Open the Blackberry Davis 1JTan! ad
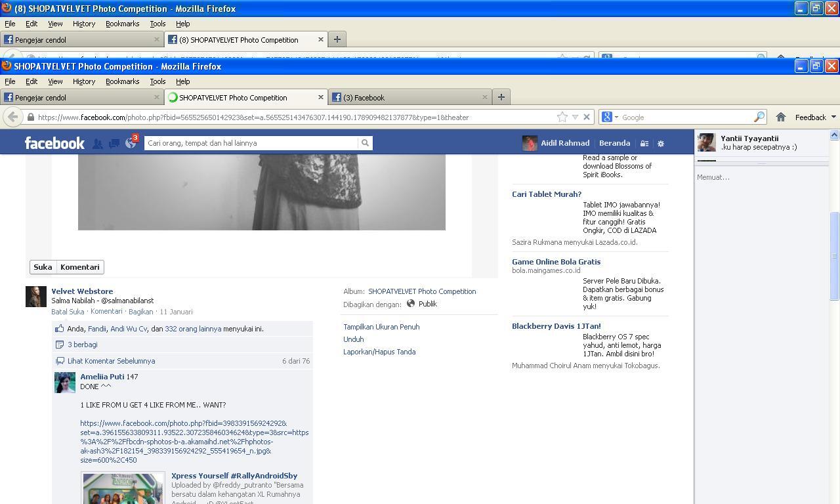Screen dimensions: 840x504 click(x=556, y=326)
